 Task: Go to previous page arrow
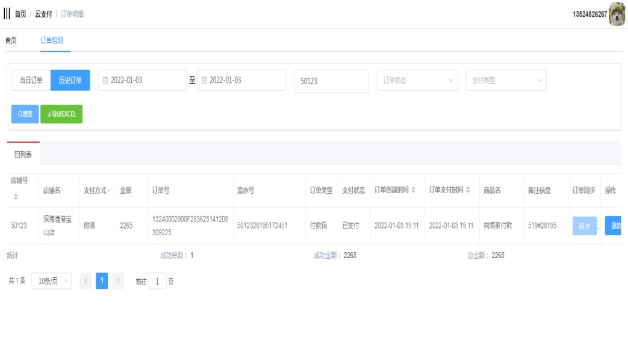coord(85,281)
